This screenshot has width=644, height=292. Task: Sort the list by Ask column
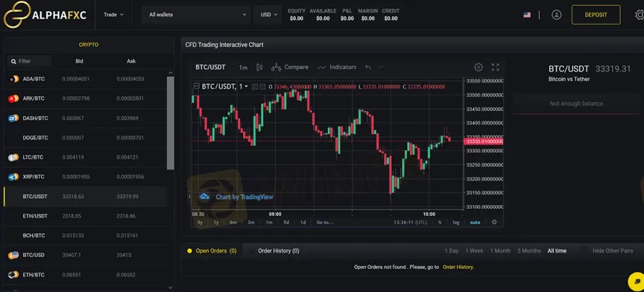[x=131, y=61]
